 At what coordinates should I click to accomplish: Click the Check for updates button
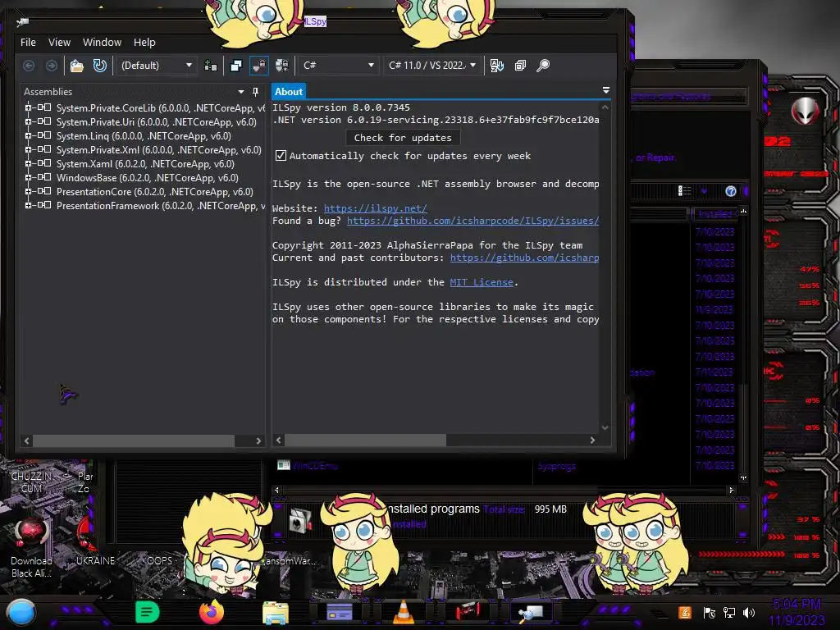(403, 138)
